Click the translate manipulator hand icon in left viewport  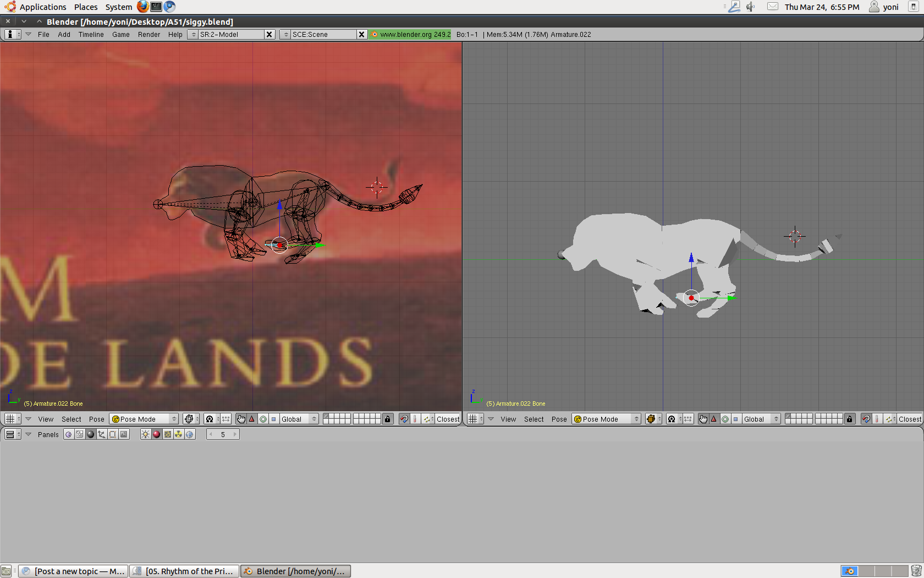coord(241,419)
